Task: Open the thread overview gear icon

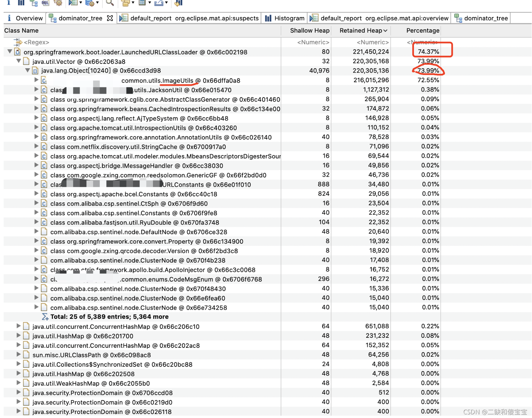Action: click(58, 3)
